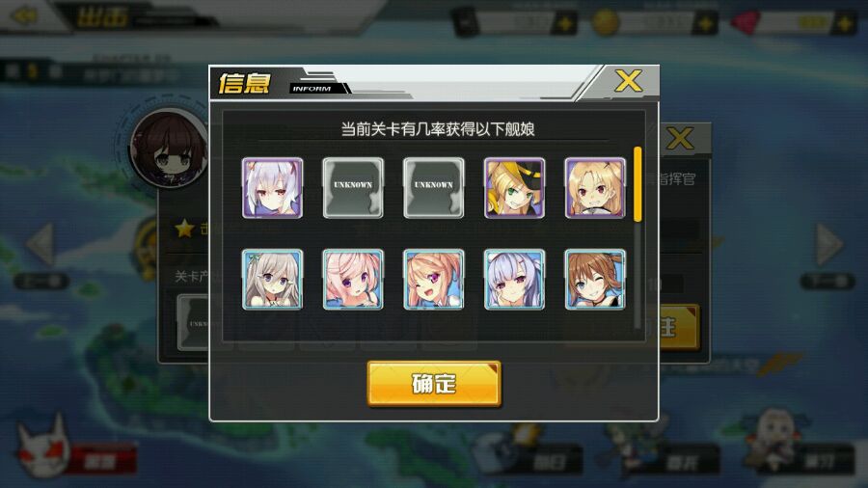This screenshot has width=868, height=488.
Task: Select the first UNKNOWN ship slot
Action: (x=353, y=187)
